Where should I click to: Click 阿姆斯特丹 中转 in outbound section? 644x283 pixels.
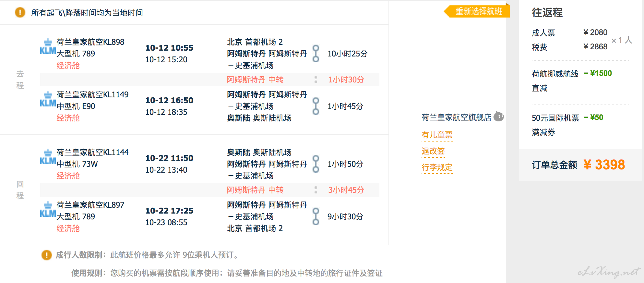255,80
